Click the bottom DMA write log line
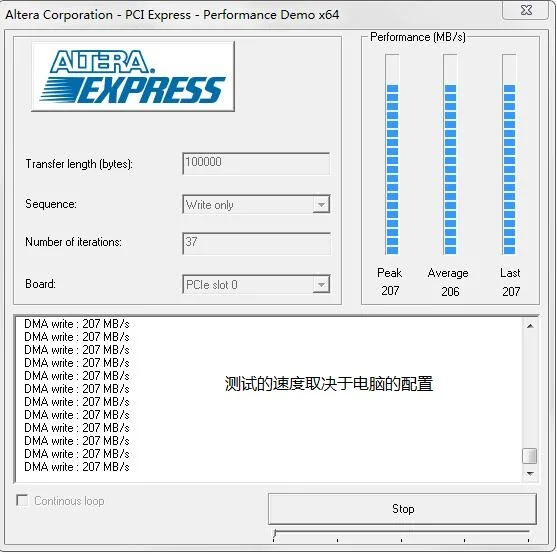 click(77, 467)
